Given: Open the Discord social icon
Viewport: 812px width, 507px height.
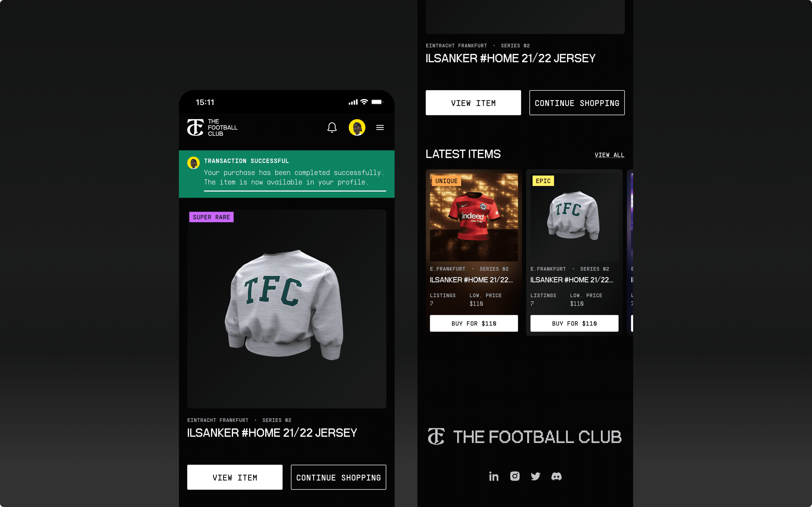Looking at the screenshot, I should [556, 477].
